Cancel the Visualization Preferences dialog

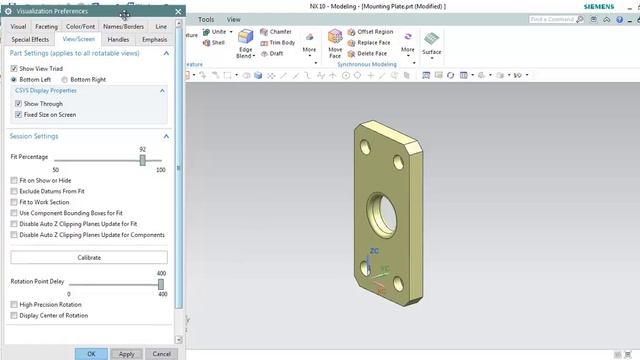tap(162, 354)
